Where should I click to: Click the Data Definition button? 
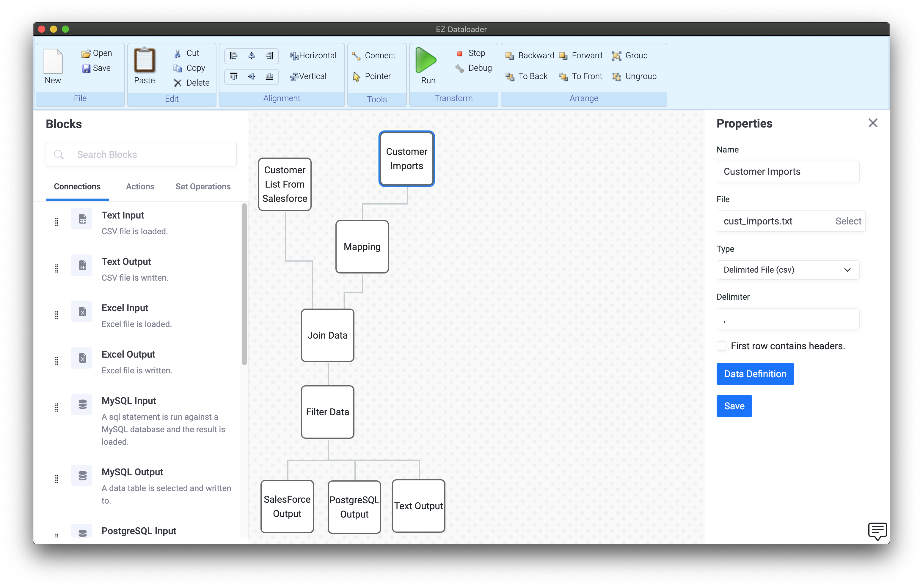coord(755,374)
